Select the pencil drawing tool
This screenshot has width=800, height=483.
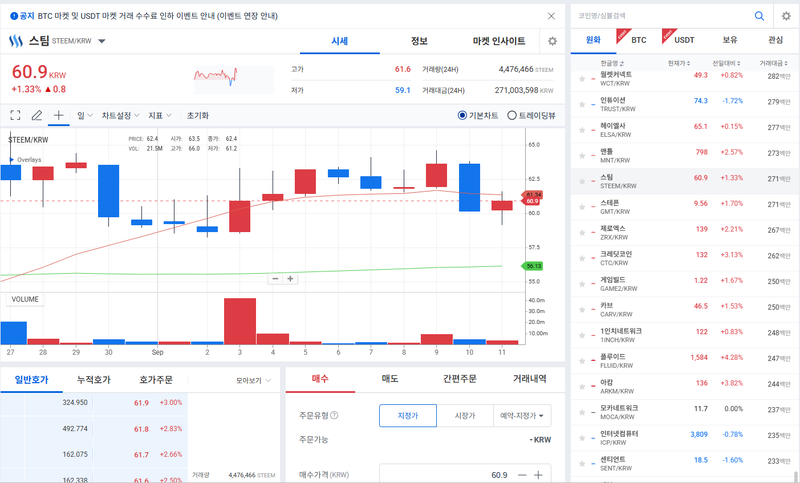pyautogui.click(x=37, y=115)
